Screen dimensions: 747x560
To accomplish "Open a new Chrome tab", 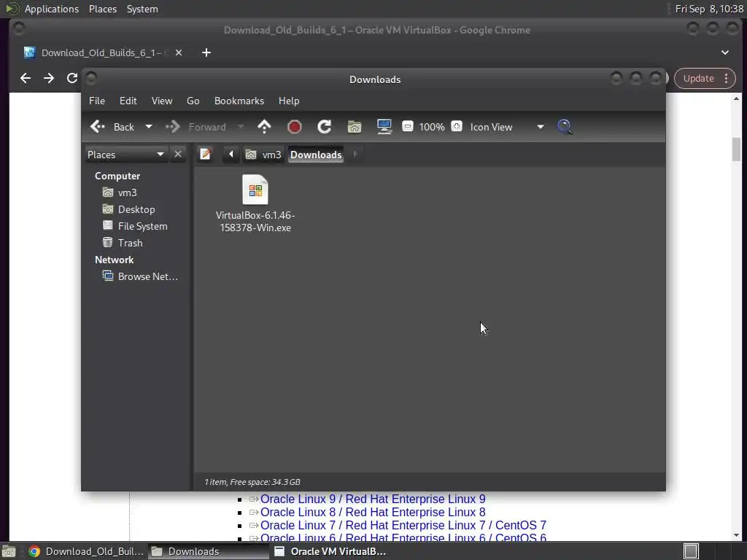I will pyautogui.click(x=206, y=52).
